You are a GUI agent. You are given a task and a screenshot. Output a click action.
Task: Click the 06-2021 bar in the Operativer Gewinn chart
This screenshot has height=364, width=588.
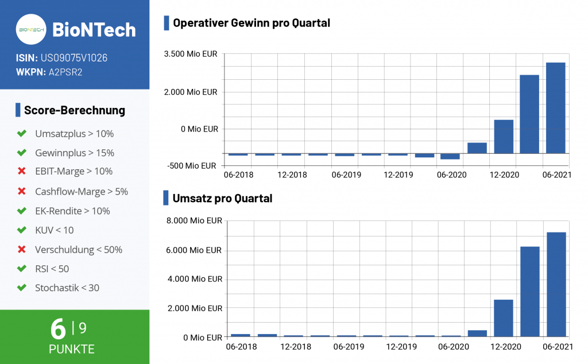tap(556, 108)
